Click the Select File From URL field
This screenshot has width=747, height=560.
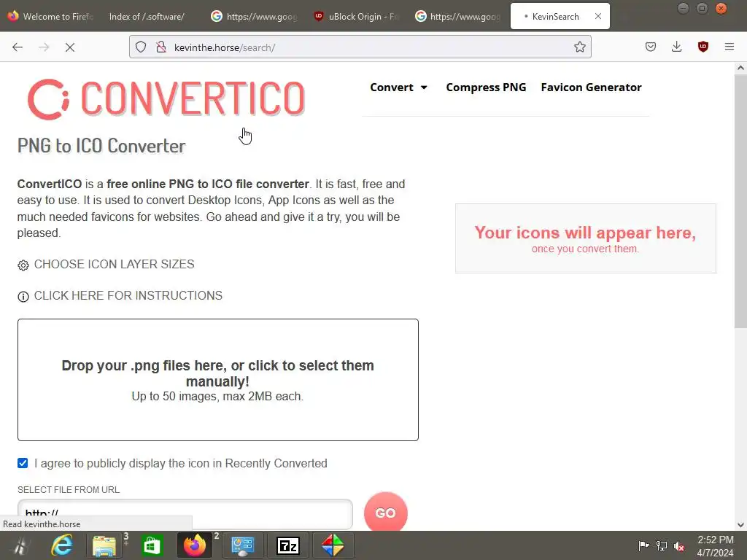coord(185,514)
